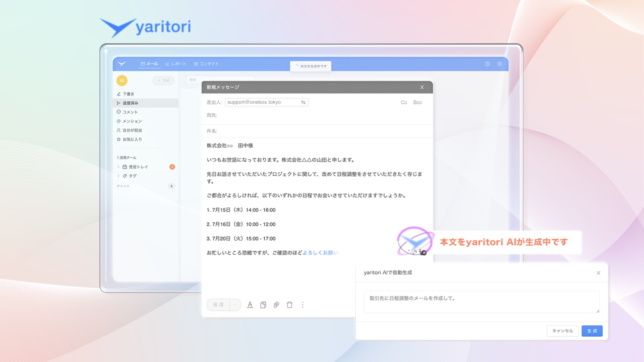Open help via the question mark icon
644x362 pixels.
(x=487, y=64)
